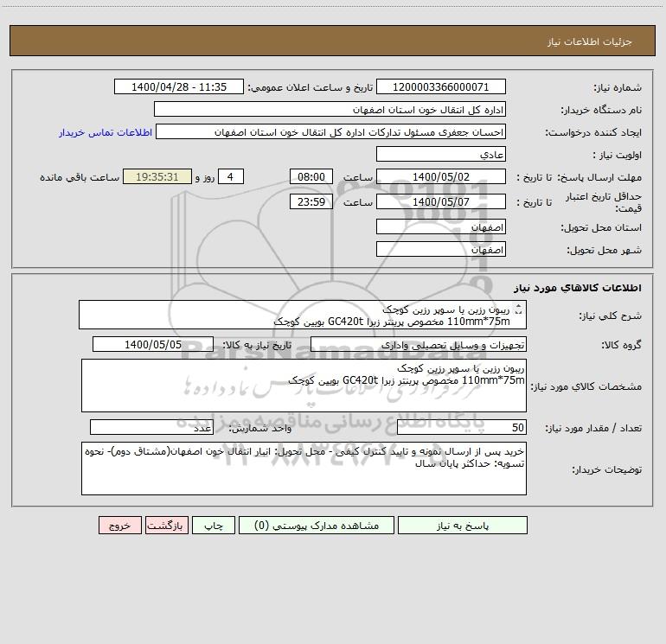Click the پاسخ به نیاز button

(463, 526)
